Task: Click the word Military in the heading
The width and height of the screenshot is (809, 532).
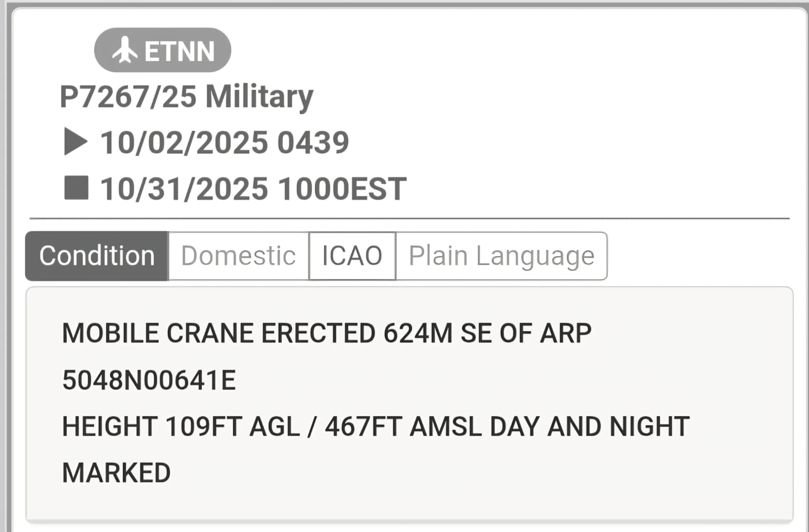Action: [259, 96]
